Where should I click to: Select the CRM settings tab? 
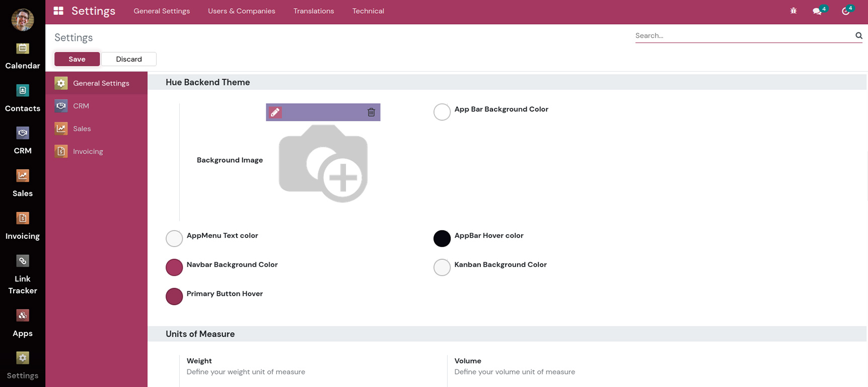81,106
